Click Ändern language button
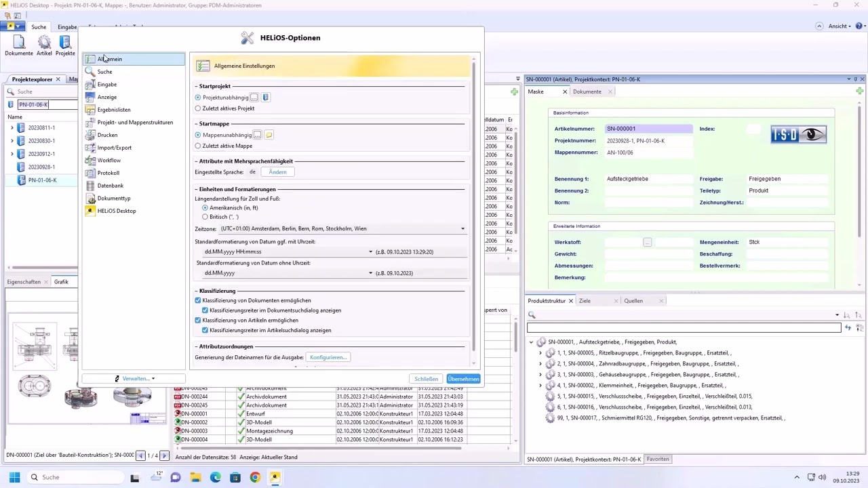 point(277,172)
